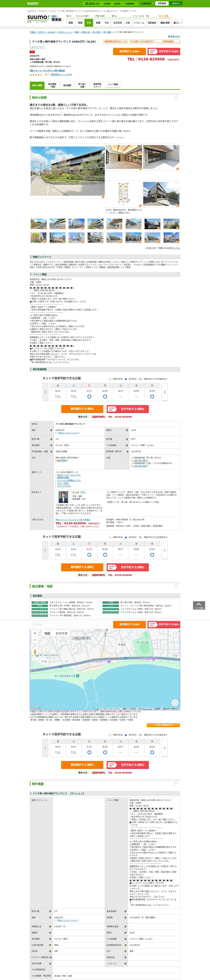Jump up with ページの先頭へ button
The width and height of the screenshot is (210, 980).
click(x=199, y=605)
